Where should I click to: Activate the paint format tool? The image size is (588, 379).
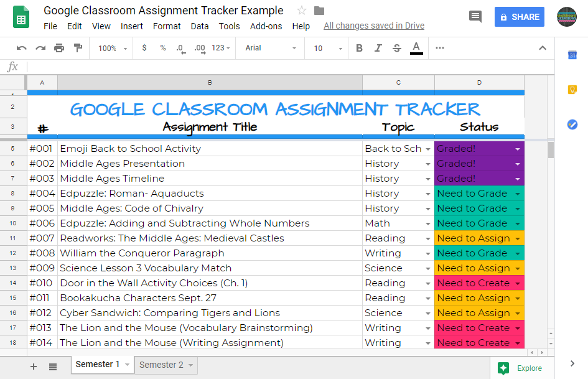(78, 48)
